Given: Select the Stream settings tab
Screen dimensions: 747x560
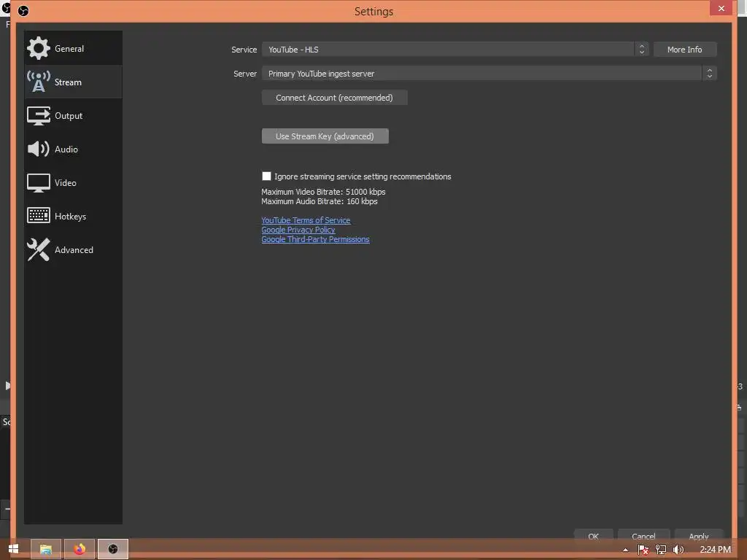Looking at the screenshot, I should coord(74,82).
